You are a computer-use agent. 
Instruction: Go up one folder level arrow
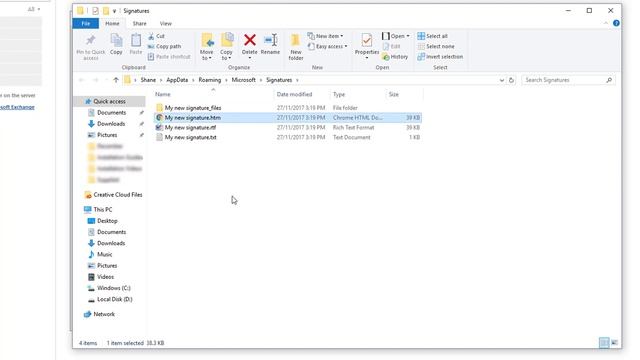(116, 80)
